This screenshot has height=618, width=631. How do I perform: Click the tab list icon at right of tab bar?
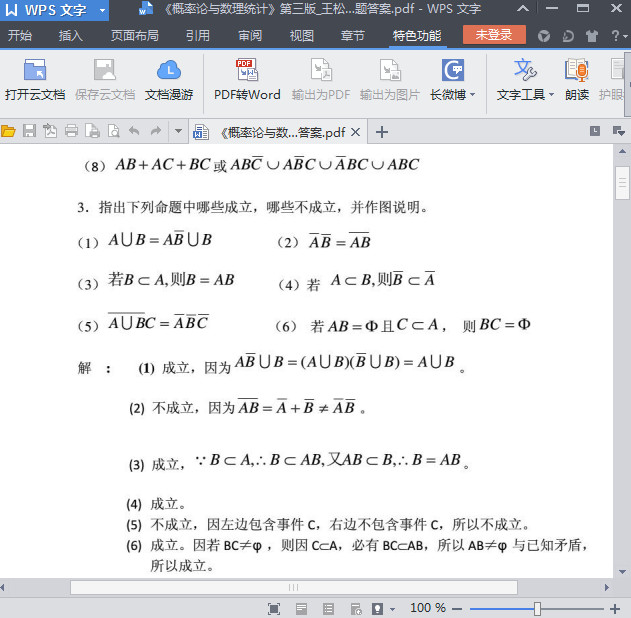pos(595,131)
